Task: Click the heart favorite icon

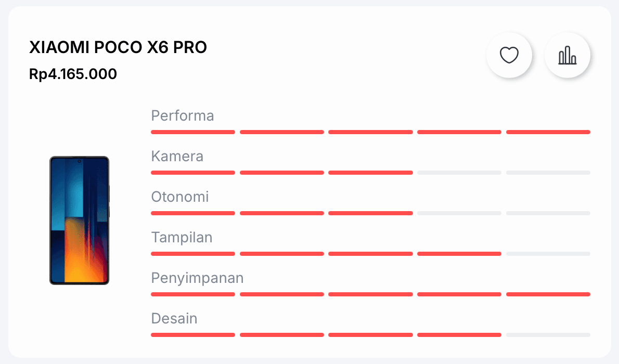Action: [x=509, y=55]
